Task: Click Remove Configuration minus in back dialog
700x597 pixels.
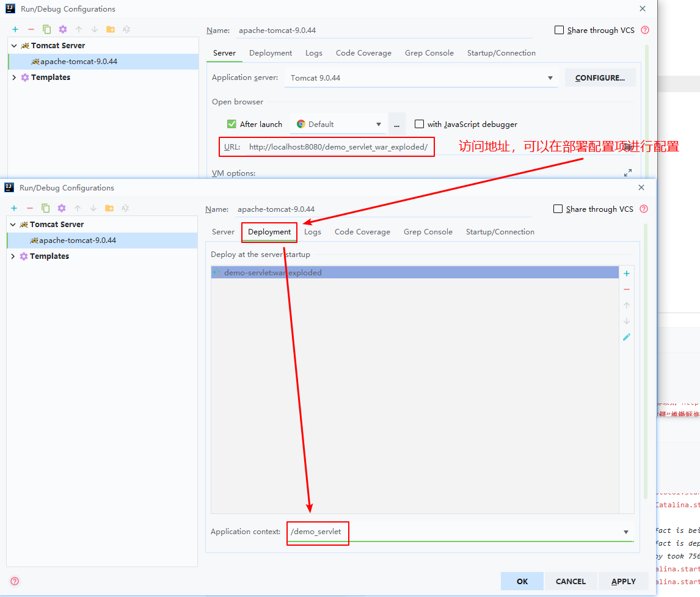Action: [31, 29]
